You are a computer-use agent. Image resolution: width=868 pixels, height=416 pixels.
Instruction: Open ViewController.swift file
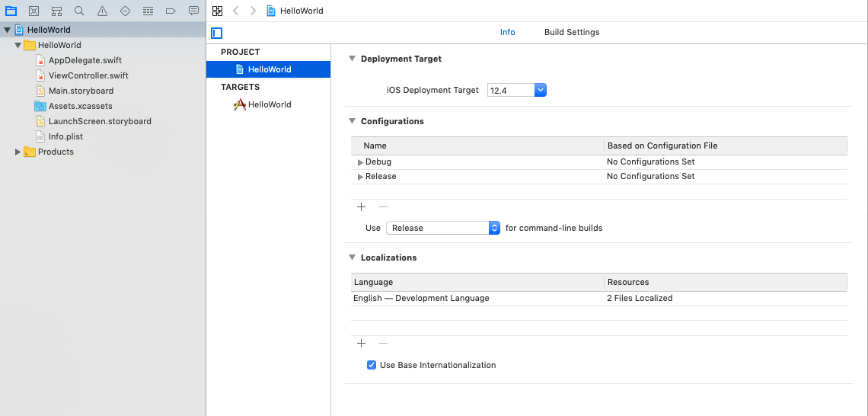pyautogui.click(x=88, y=75)
